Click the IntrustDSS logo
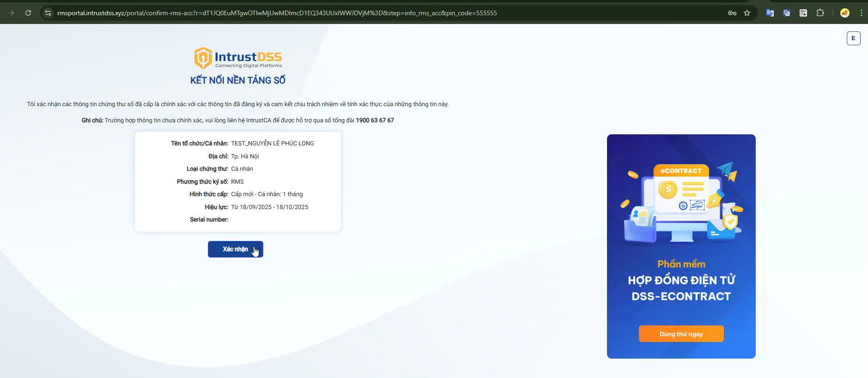The width and height of the screenshot is (868, 378). (x=238, y=58)
